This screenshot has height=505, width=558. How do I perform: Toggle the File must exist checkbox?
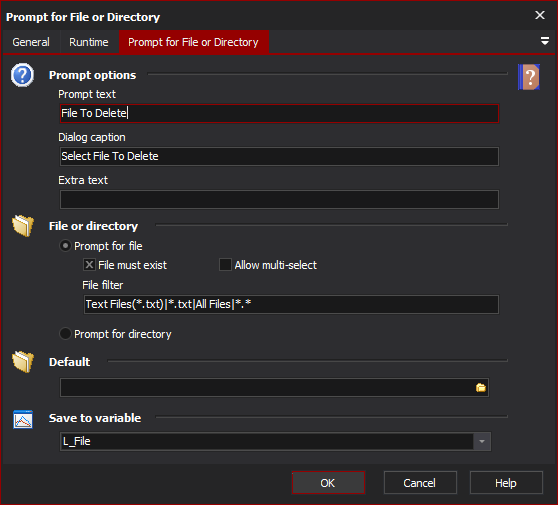[89, 265]
